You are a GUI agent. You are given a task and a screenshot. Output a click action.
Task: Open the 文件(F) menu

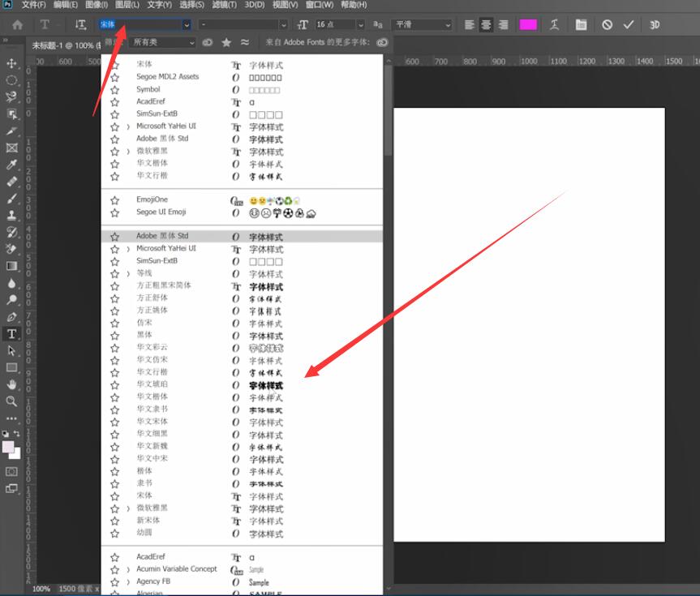(x=33, y=5)
